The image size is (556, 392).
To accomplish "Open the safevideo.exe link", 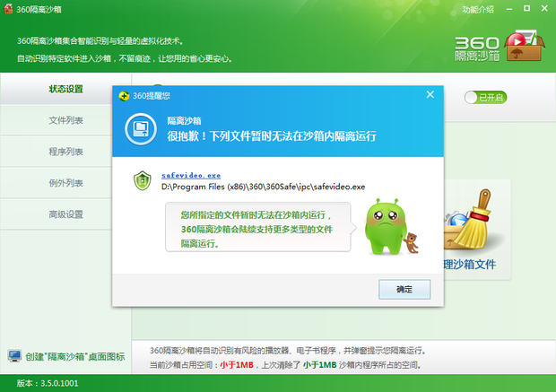I will (x=191, y=175).
